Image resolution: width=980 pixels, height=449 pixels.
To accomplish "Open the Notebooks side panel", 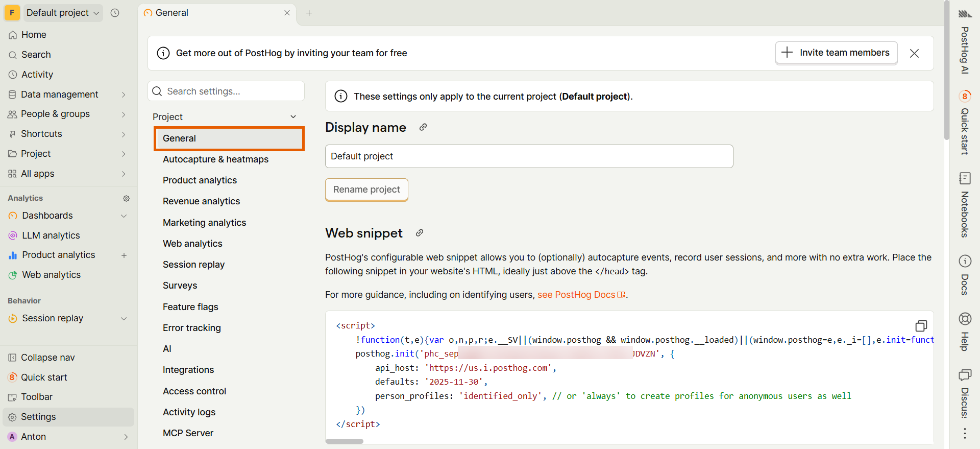I will (965, 205).
